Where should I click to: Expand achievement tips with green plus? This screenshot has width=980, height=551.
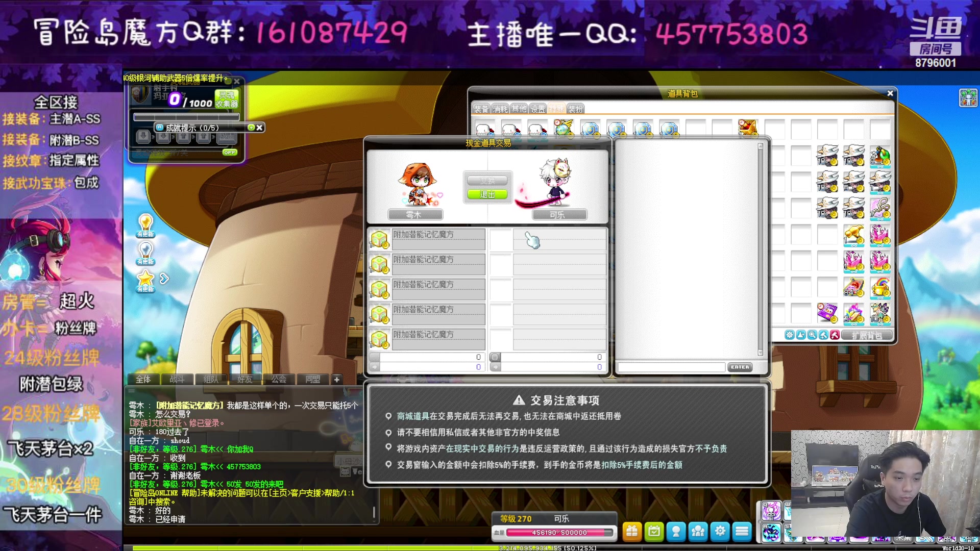click(251, 127)
